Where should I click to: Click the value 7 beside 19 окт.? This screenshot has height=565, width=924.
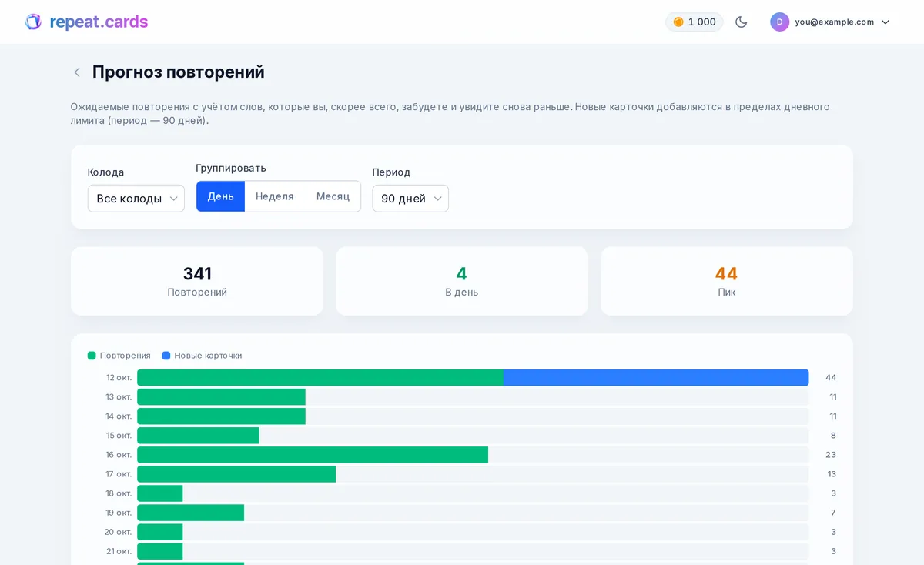[833, 513]
